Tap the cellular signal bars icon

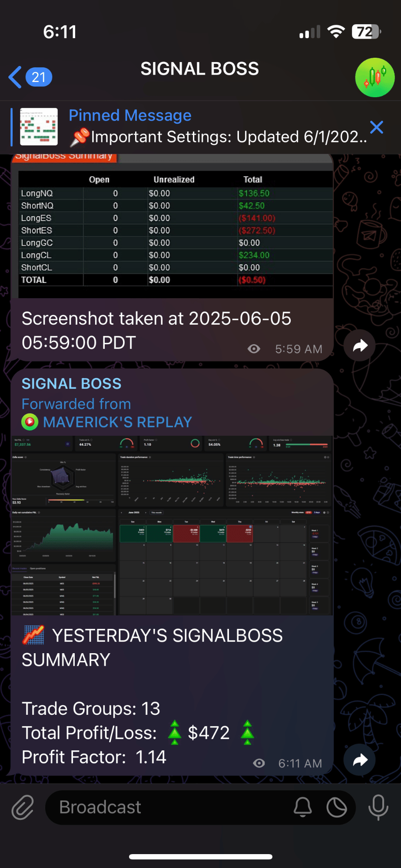310,32
